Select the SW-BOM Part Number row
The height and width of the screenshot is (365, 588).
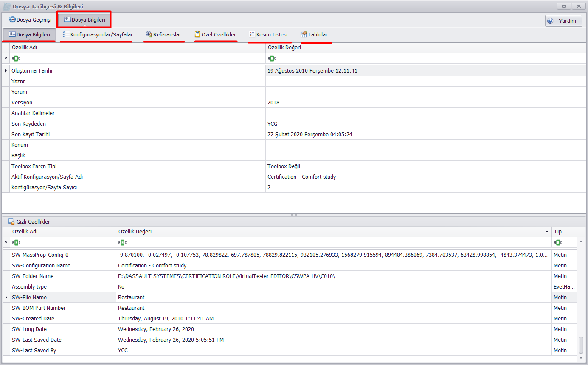290,308
